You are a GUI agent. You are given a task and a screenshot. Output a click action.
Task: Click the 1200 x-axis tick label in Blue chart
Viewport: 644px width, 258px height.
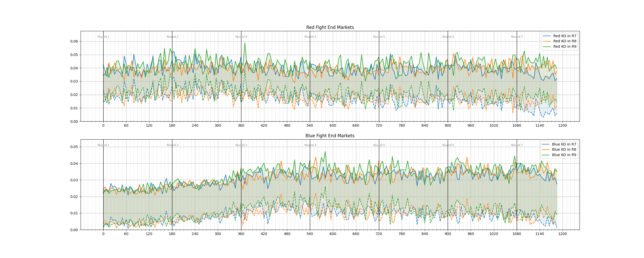tap(563, 234)
